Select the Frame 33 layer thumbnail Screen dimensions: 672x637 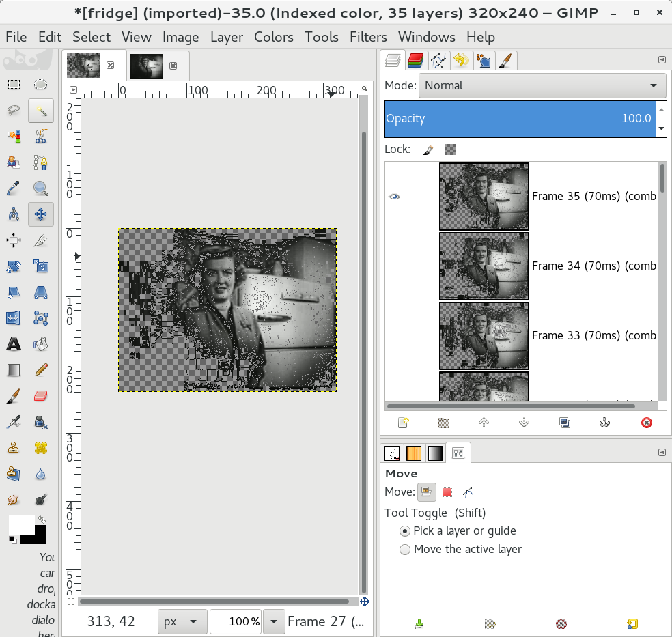click(484, 335)
